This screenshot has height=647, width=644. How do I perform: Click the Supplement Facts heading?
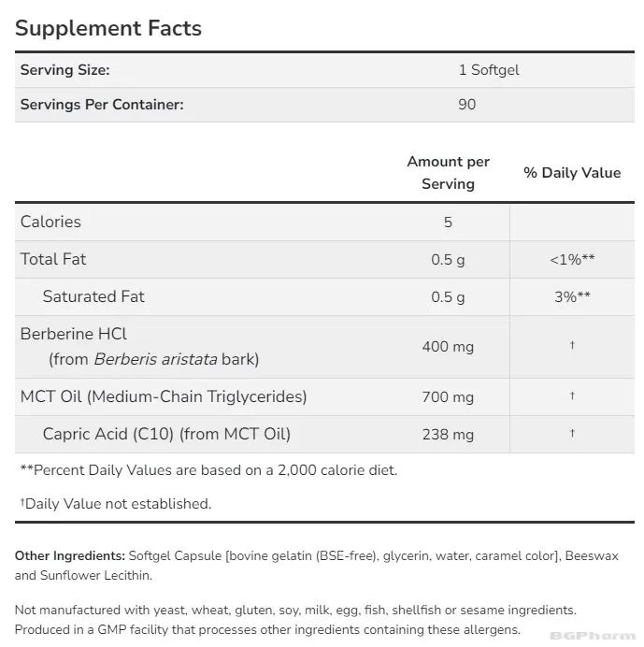pyautogui.click(x=108, y=28)
